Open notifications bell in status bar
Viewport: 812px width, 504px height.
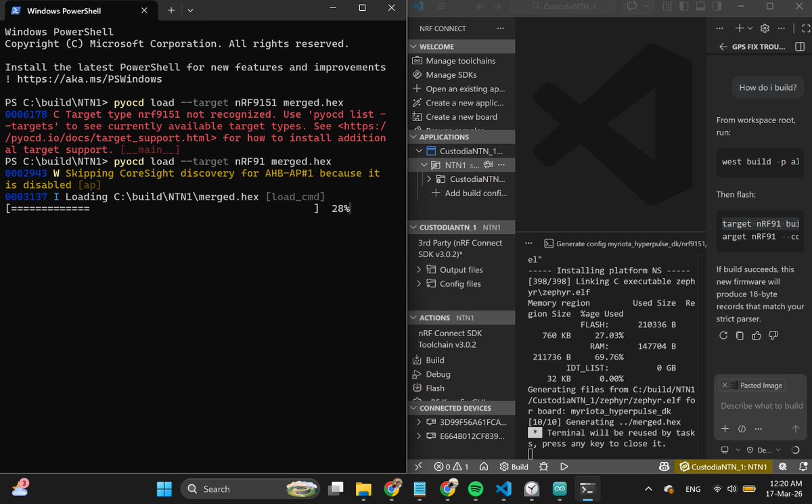[803, 466]
